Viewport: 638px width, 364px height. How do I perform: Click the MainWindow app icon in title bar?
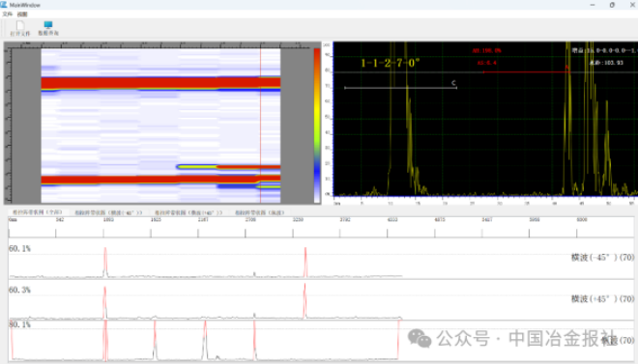click(x=4, y=5)
